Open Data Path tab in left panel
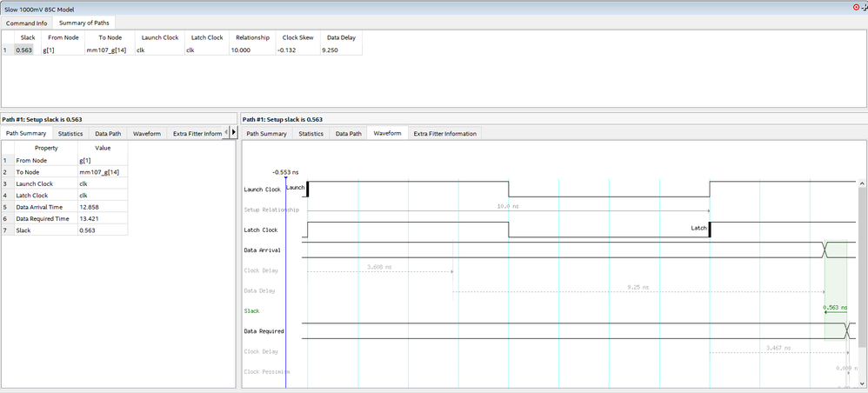 (108, 134)
